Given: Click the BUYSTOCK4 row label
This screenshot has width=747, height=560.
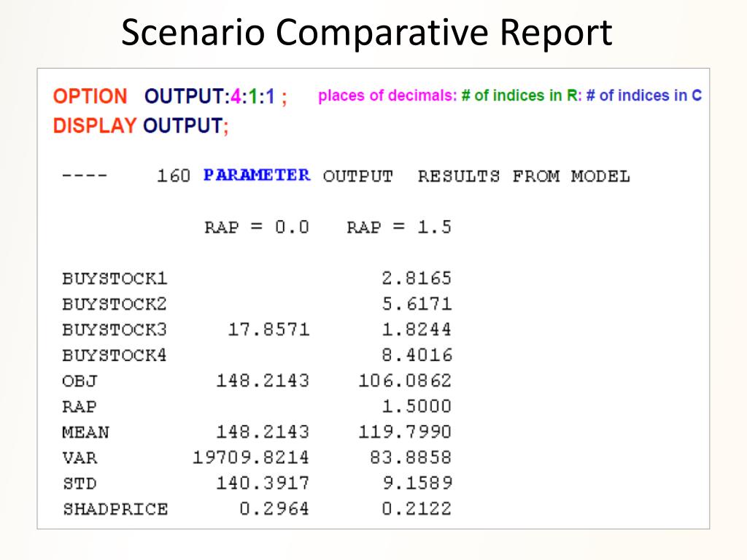Looking at the screenshot, I should [115, 355].
